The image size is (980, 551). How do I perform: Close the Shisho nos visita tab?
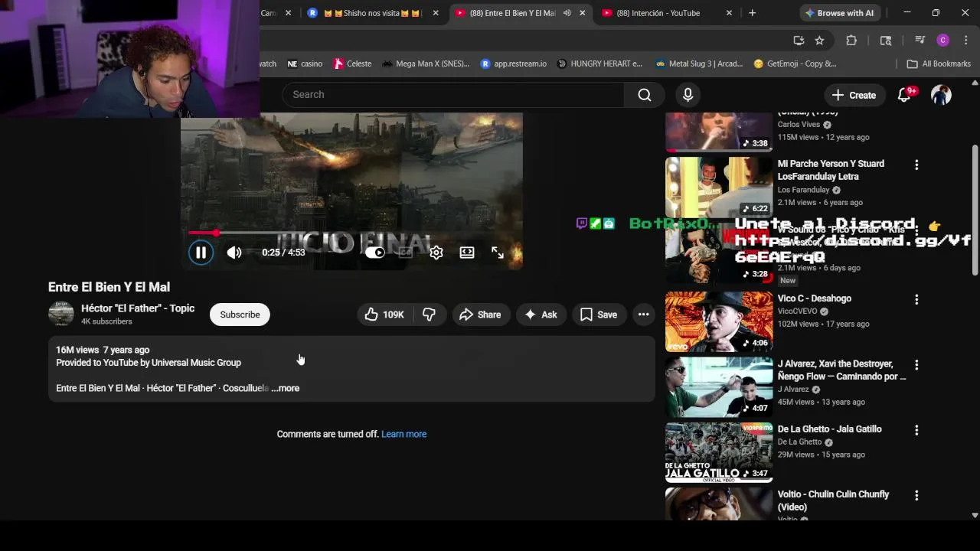click(x=436, y=13)
